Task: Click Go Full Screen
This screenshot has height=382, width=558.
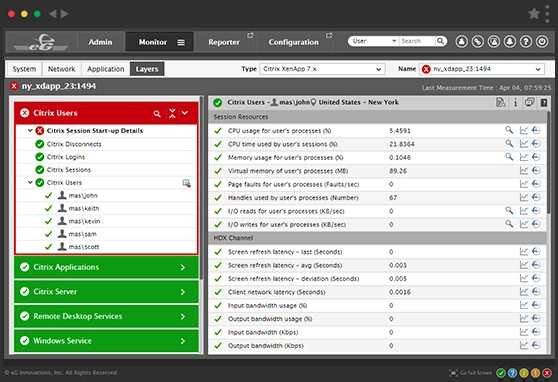Action: (x=470, y=373)
